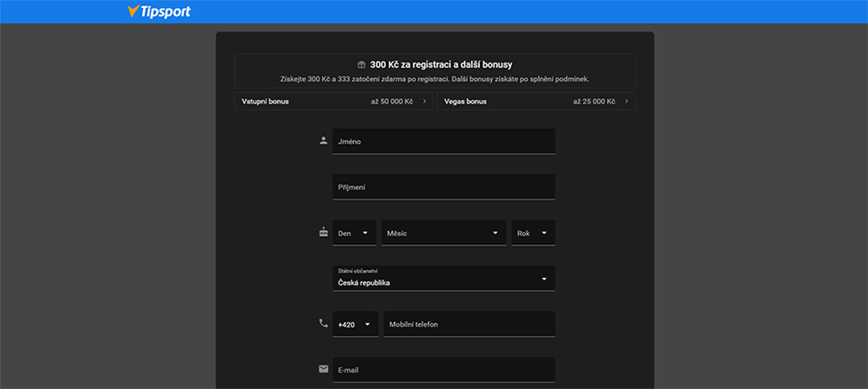The width and height of the screenshot is (868, 389).
Task: Click the person icon beside Jméno
Action: click(x=323, y=140)
